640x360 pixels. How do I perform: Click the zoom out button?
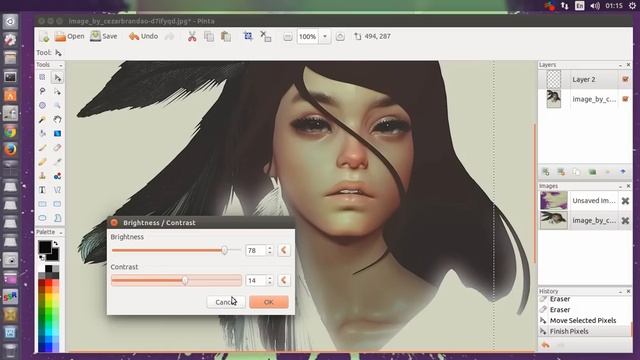coord(288,37)
